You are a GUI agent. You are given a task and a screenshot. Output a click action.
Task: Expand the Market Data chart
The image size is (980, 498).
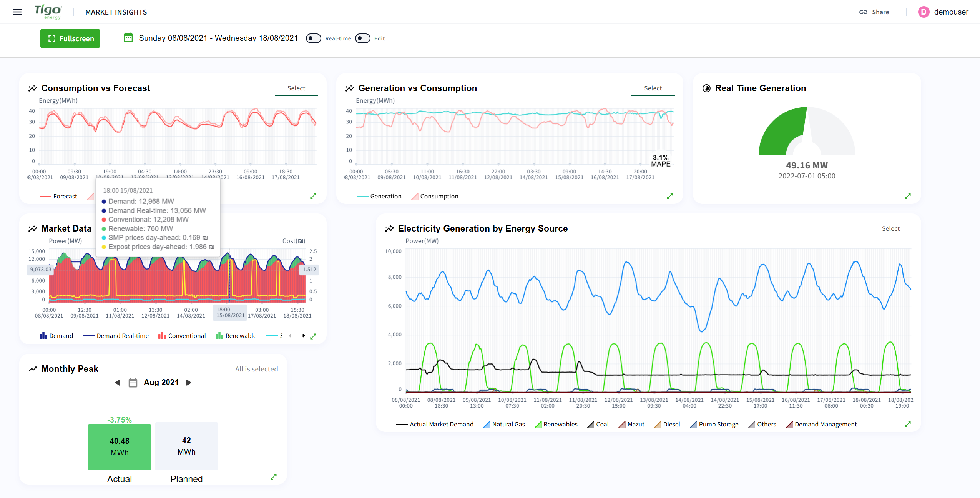pyautogui.click(x=313, y=336)
